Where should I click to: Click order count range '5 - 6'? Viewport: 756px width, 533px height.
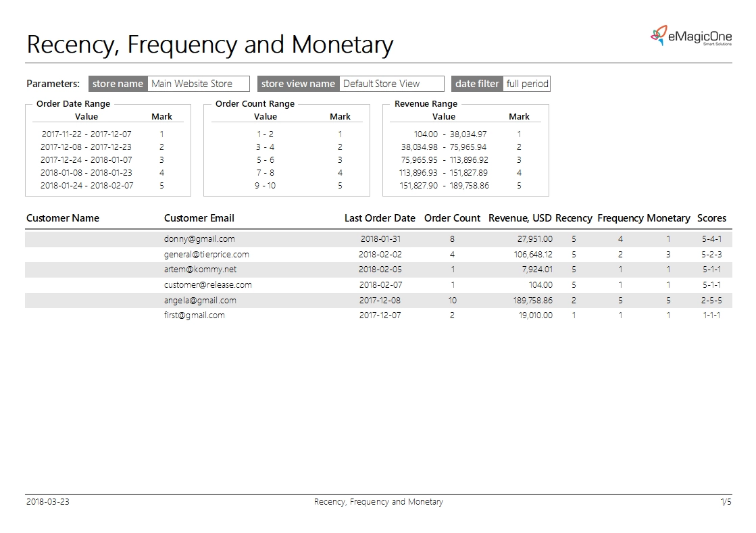click(x=266, y=159)
